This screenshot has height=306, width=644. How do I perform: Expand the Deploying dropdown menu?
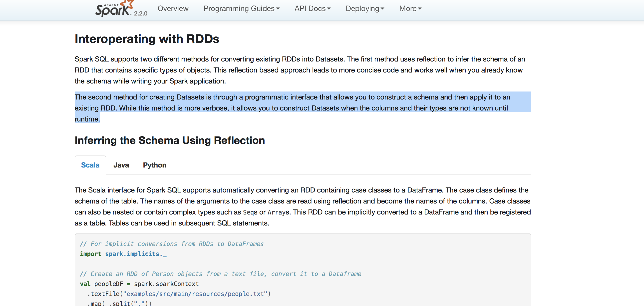click(x=364, y=8)
